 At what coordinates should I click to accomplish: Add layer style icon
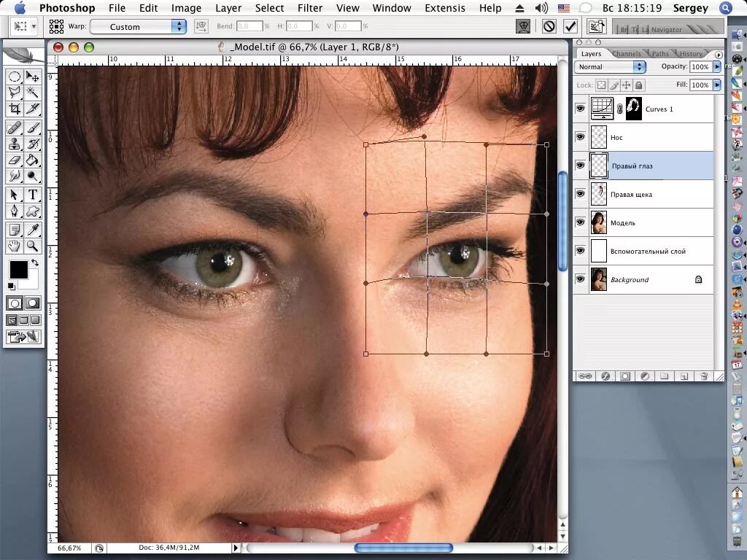(x=605, y=376)
